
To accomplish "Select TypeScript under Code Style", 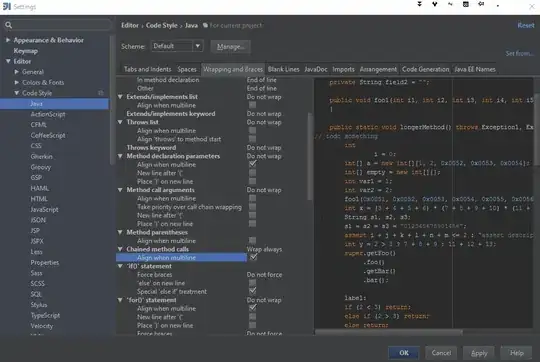I will [x=45, y=315].
